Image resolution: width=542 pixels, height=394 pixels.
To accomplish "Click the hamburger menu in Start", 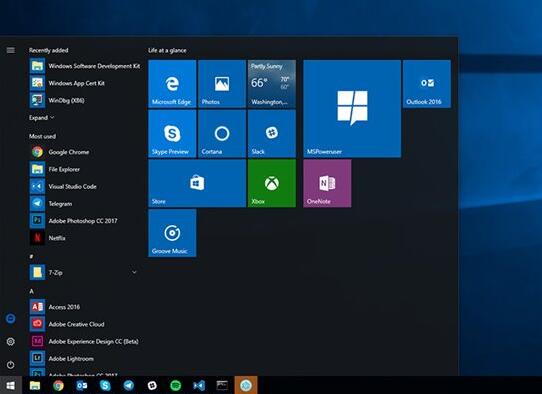I will tap(11, 50).
